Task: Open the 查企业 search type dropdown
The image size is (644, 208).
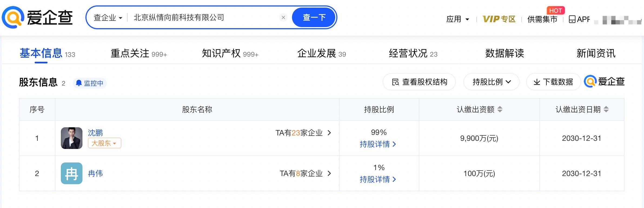Action: pyautogui.click(x=108, y=18)
